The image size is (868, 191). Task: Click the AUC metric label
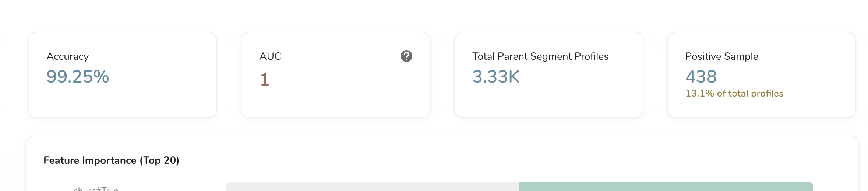click(x=270, y=56)
